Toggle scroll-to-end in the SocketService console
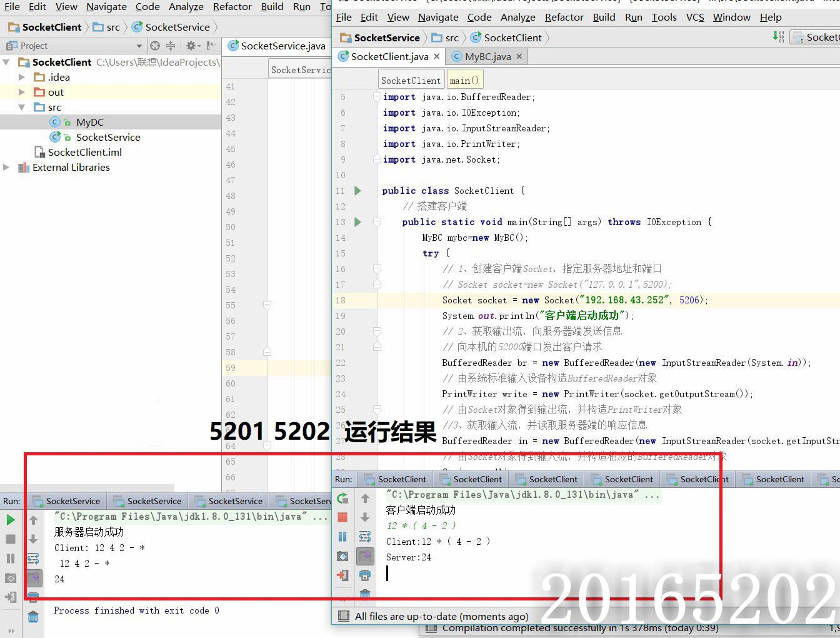The height and width of the screenshot is (638, 840). tap(34, 577)
